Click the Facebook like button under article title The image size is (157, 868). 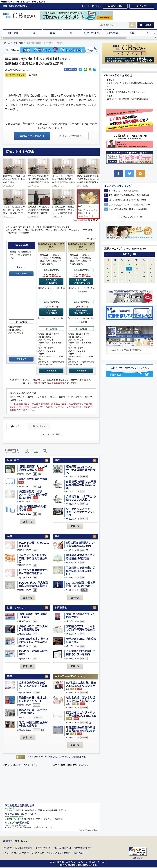click(x=70, y=69)
